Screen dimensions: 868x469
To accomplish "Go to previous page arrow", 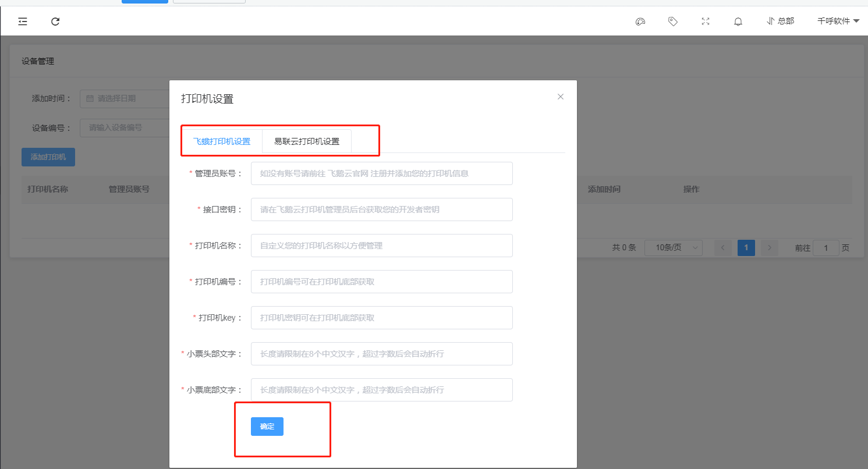I will click(723, 248).
